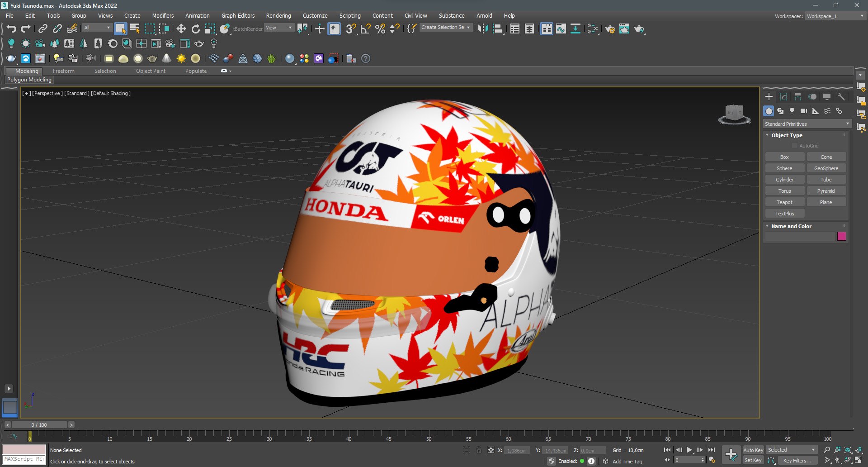Screen dimensions: 868x467
Task: Select the Lights category icon
Action: [792, 111]
